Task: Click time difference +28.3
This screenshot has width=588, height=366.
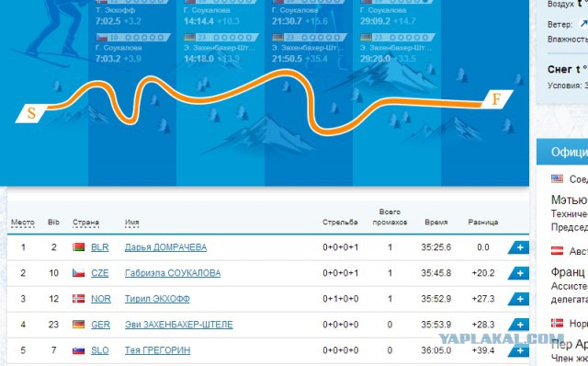Action: pos(483,325)
